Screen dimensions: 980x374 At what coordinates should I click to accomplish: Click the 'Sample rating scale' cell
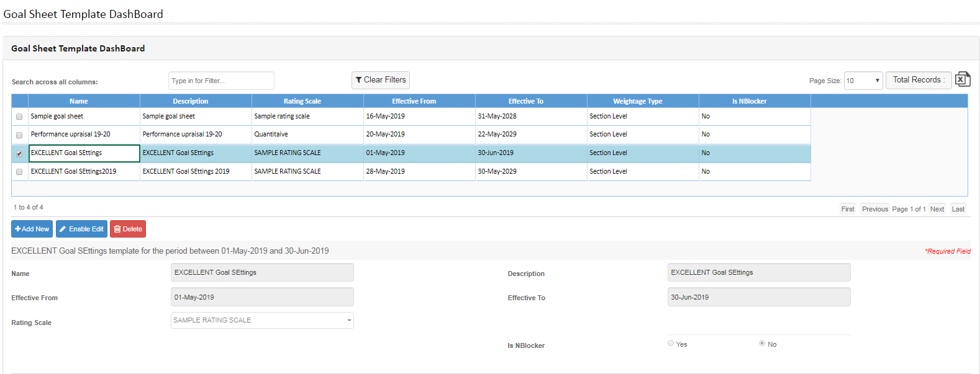(x=307, y=117)
